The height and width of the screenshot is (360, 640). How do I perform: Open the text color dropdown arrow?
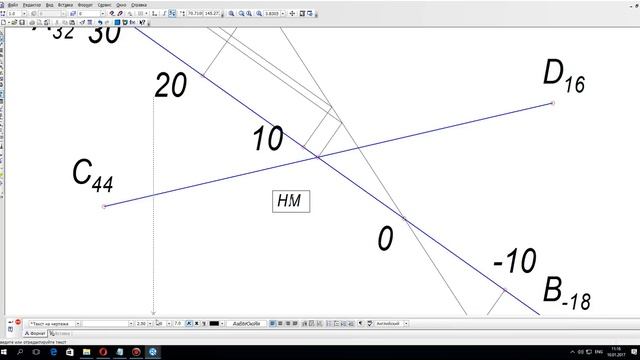click(222, 324)
